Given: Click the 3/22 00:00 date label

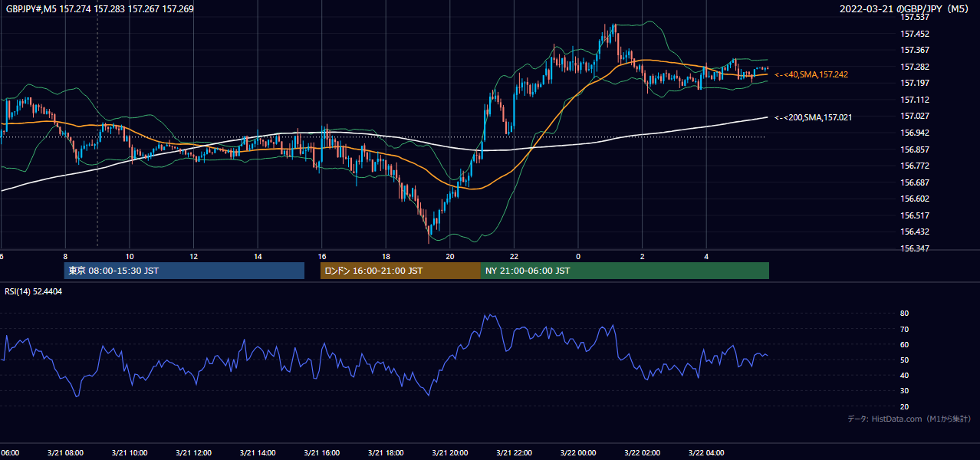Looking at the screenshot, I should 578,453.
